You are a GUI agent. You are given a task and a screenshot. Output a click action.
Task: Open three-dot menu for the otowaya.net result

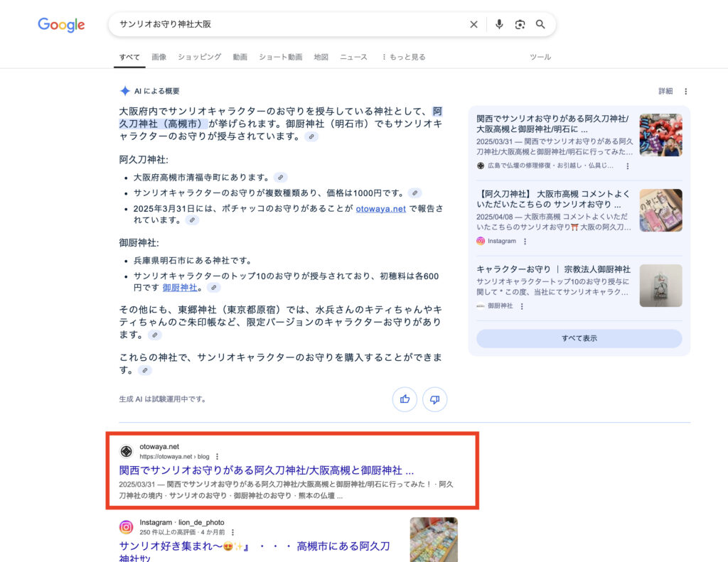pos(218,457)
